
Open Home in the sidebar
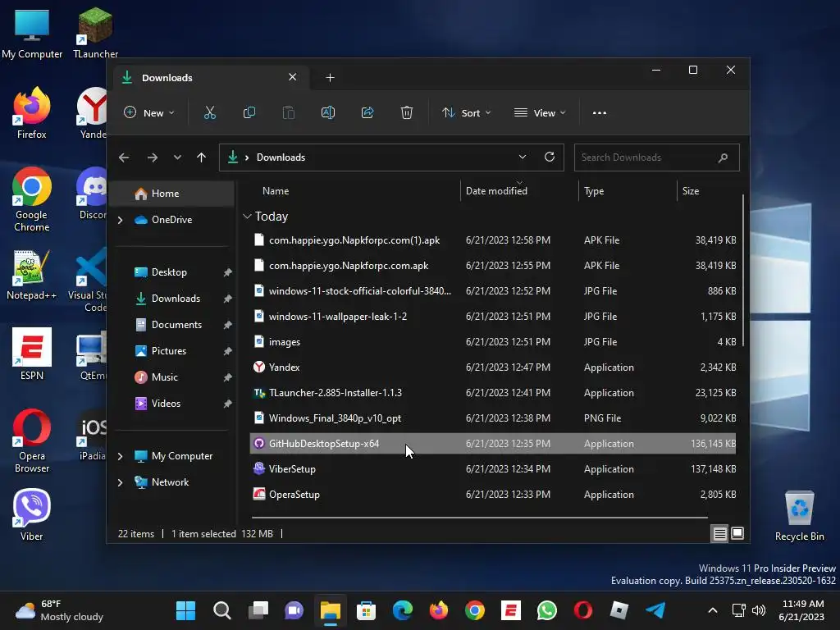[171, 194]
